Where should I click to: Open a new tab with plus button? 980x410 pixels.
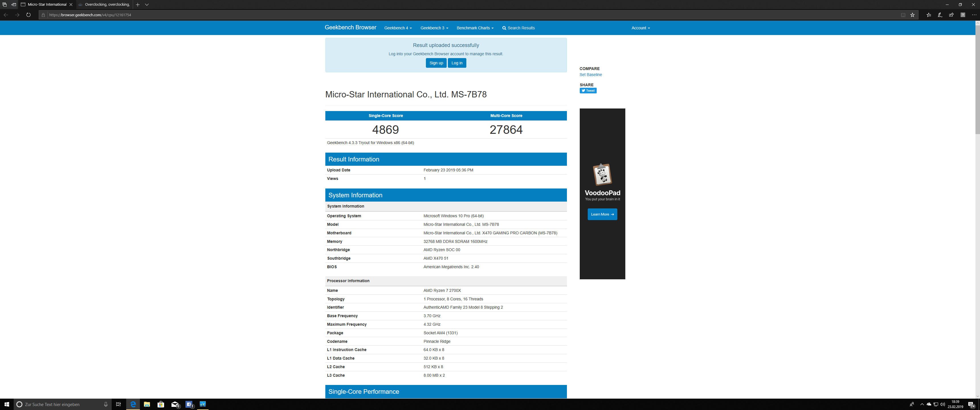pos(138,5)
